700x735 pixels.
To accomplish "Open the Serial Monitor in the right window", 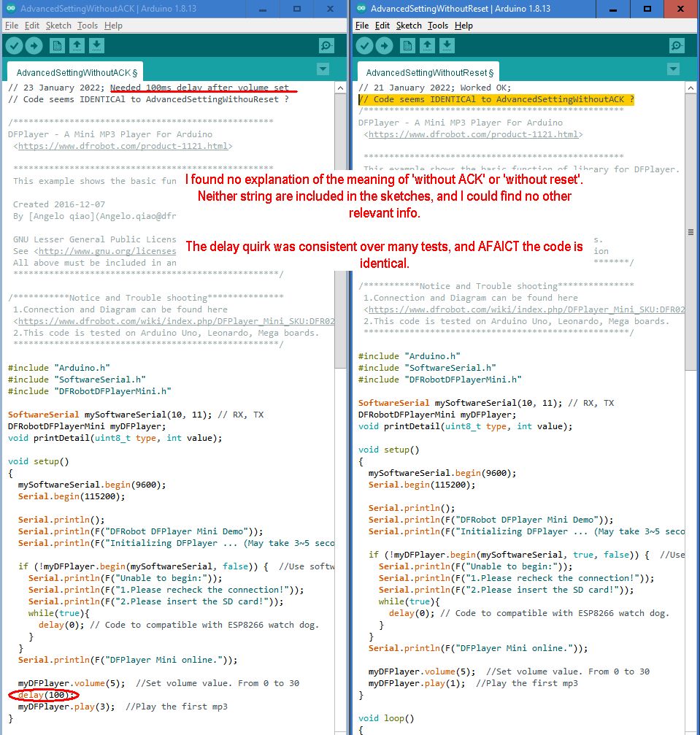I will (676, 45).
